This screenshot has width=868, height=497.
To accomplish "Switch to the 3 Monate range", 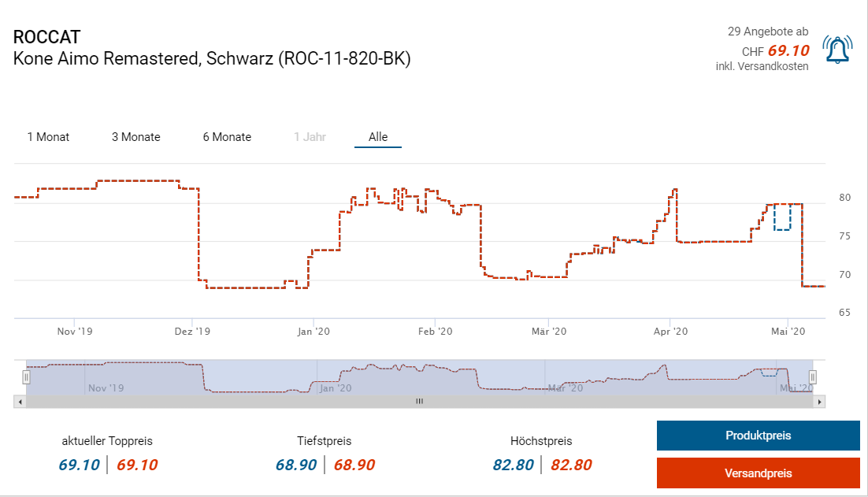I will tap(135, 137).
